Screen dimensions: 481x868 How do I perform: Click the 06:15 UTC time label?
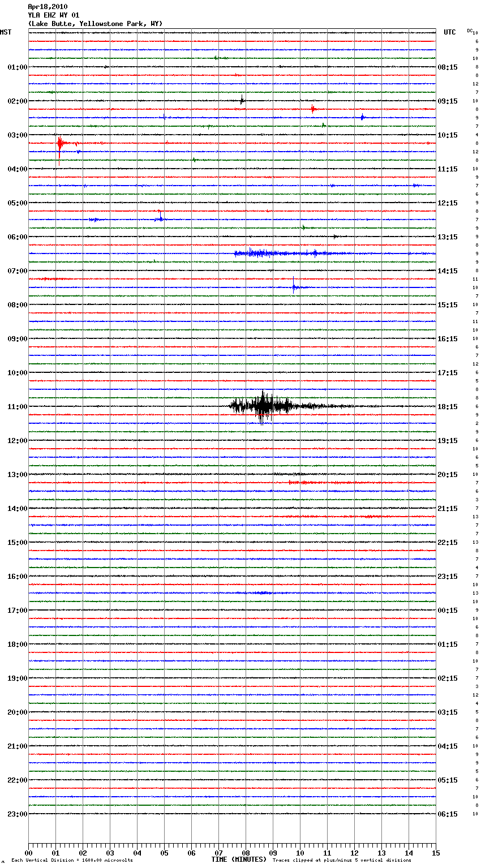448,814
